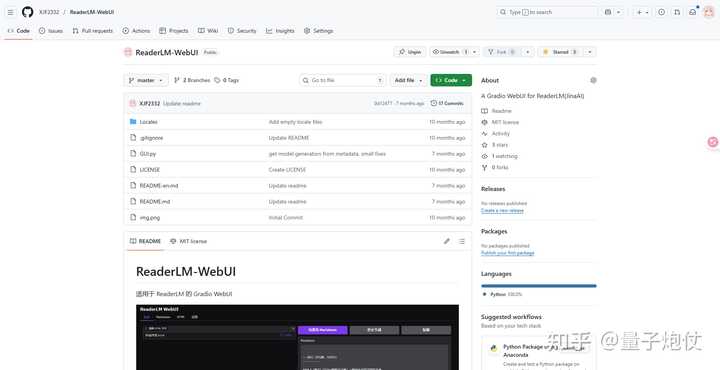This screenshot has width=720, height=370.
Task: Expand the green Code dropdown
Action: tap(451, 80)
